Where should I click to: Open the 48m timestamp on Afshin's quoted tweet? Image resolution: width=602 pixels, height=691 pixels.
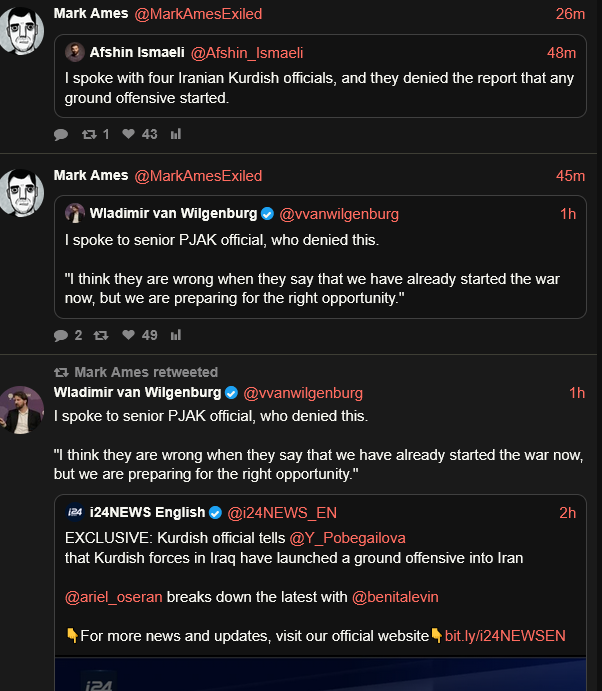pyautogui.click(x=562, y=53)
